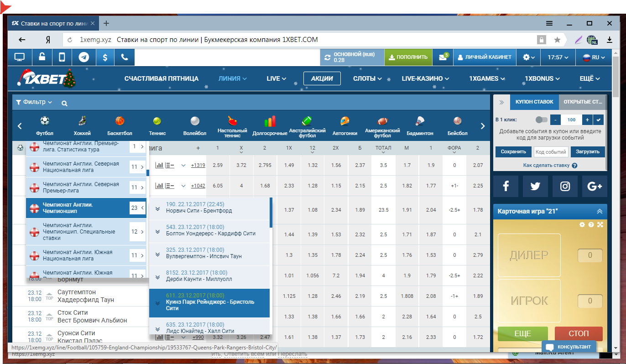
Task: Open the Telegram paper-plane icon
Action: pyautogui.click(x=83, y=57)
